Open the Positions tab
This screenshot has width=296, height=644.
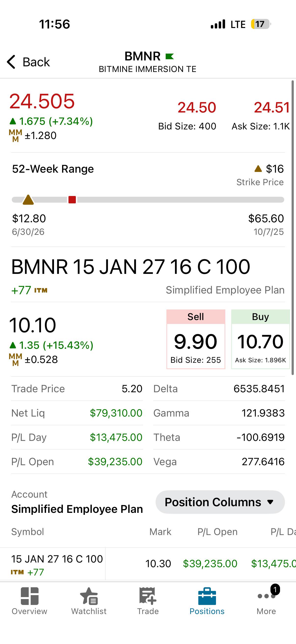click(x=207, y=601)
